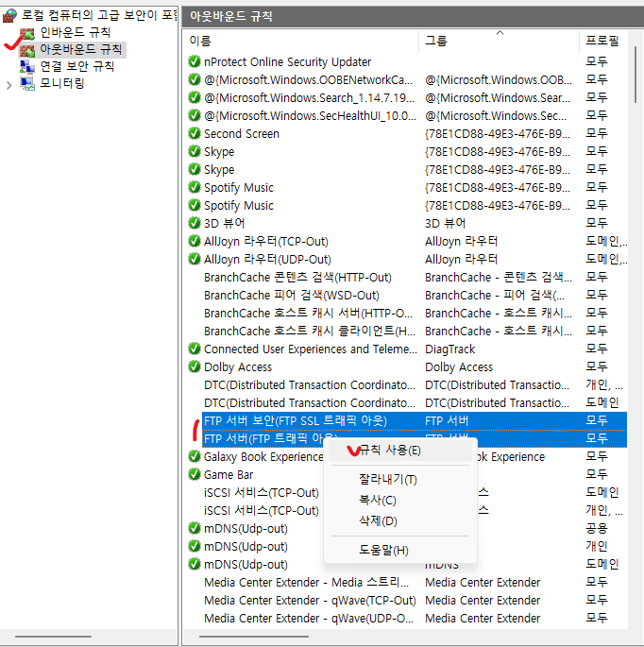Screen dimensions: 644x647
Task: Click the 3D 뷰어 group cell
Action: pos(446,223)
